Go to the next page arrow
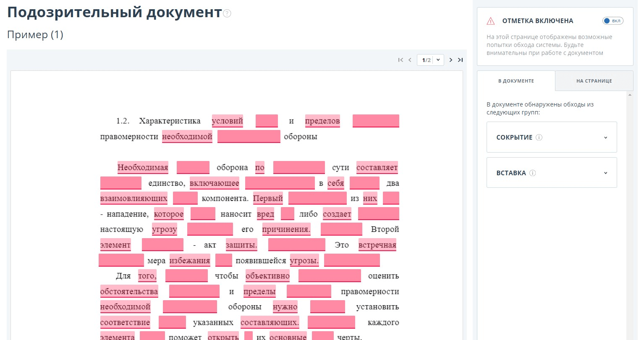 point(451,60)
